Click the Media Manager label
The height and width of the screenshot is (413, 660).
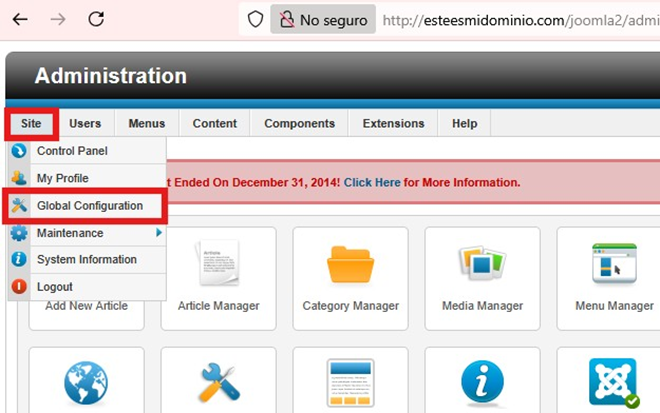point(482,306)
